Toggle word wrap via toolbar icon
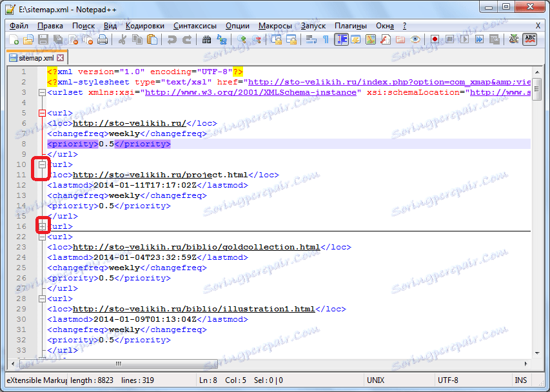The width and height of the screenshot is (550, 392). (x=313, y=39)
